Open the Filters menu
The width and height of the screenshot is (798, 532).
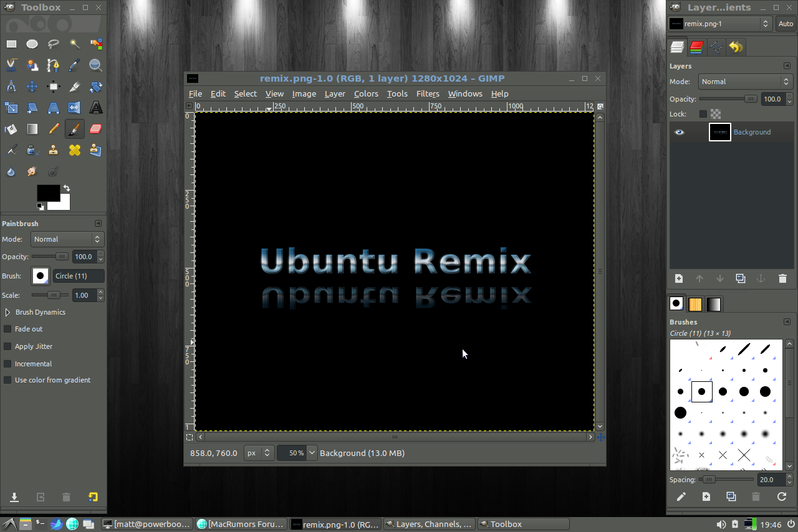tap(428, 93)
